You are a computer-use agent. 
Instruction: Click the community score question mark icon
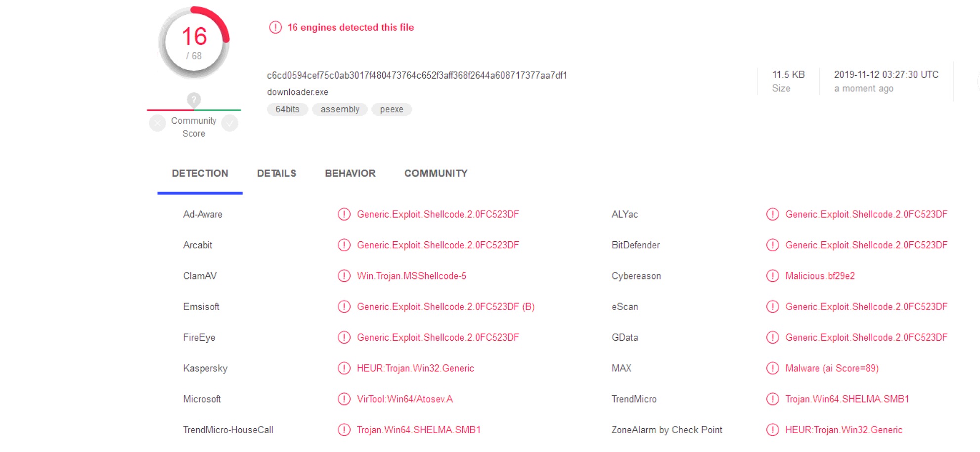click(x=194, y=100)
